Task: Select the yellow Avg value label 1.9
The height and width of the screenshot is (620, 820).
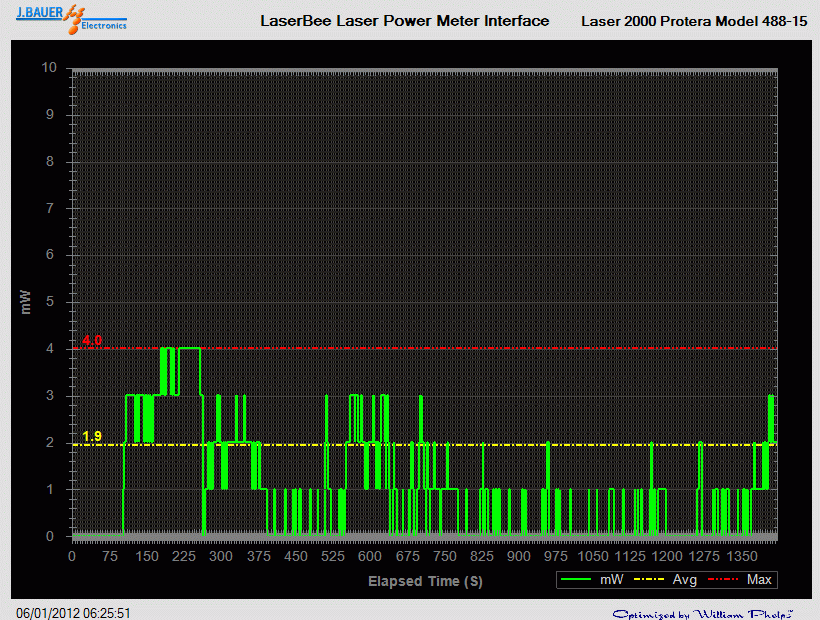Action: pyautogui.click(x=92, y=436)
